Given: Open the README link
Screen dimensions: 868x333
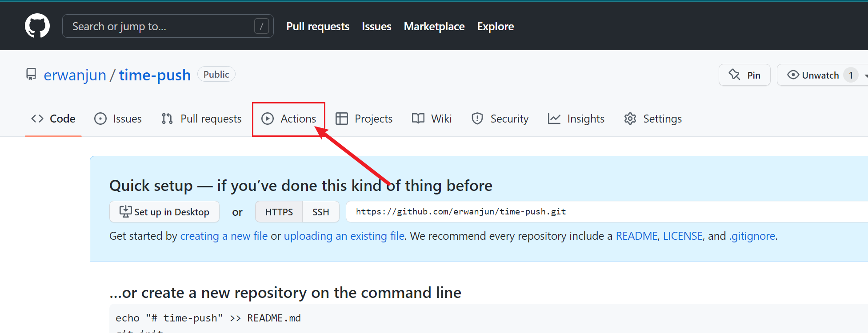Looking at the screenshot, I should (x=636, y=236).
